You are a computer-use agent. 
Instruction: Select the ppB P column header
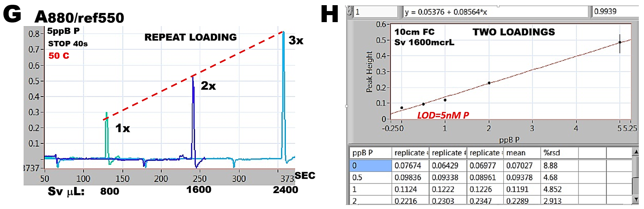click(x=370, y=153)
